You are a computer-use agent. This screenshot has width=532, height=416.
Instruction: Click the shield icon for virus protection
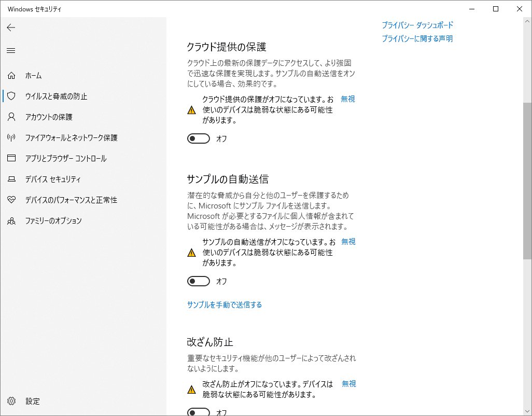11,96
